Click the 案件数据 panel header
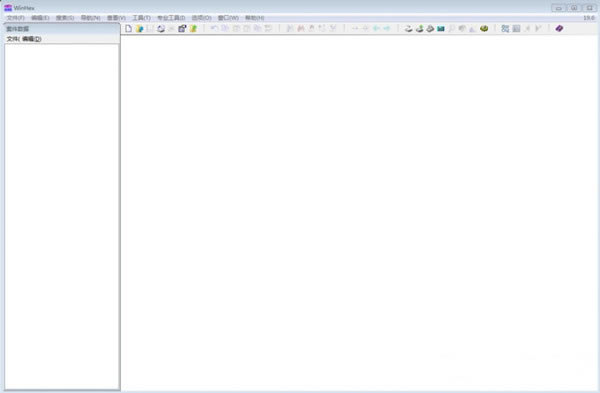Viewport: 600px width, 393px height. (x=62, y=29)
